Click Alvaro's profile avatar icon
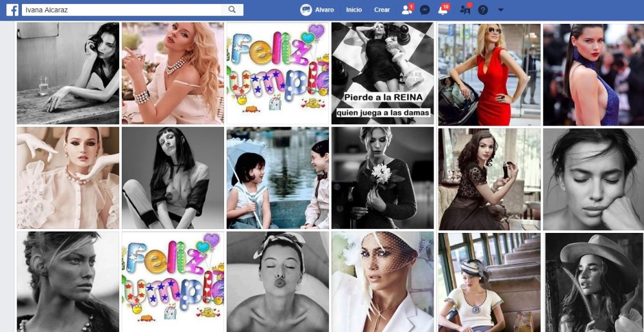 (306, 10)
